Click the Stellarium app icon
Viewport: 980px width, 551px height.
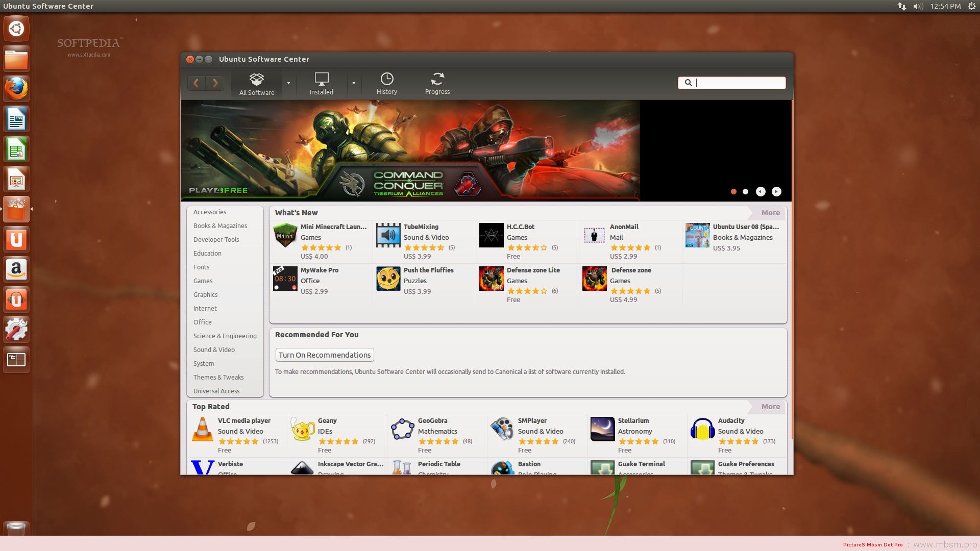point(602,429)
